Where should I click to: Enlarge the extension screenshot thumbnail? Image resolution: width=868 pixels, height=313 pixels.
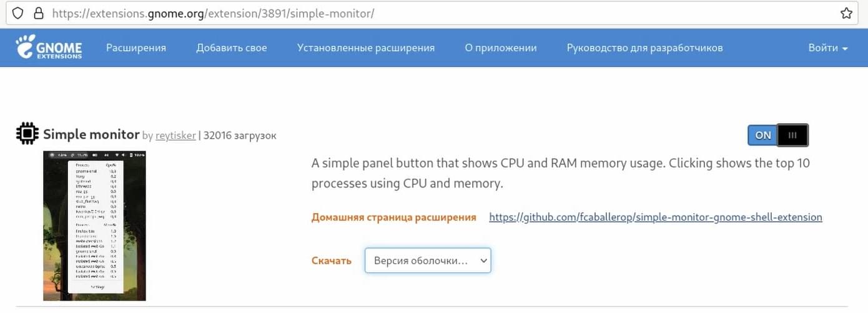pos(94,226)
